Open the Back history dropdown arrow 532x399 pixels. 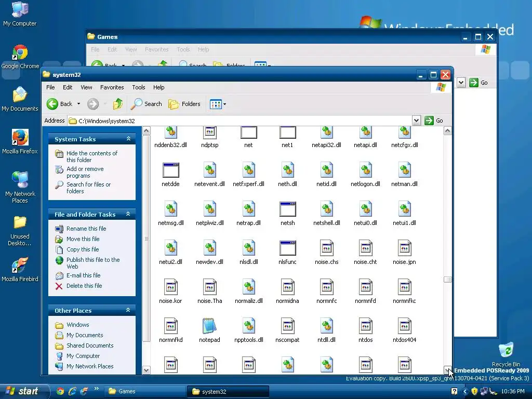79,104
